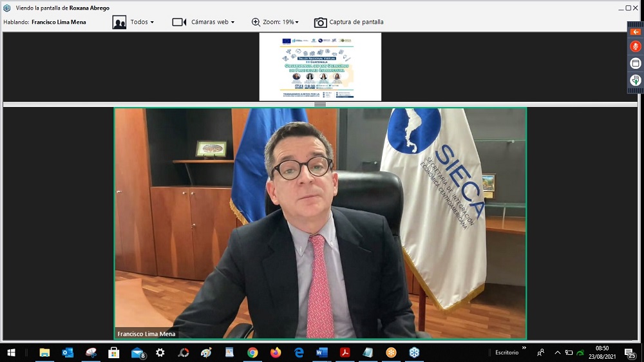Expand the side control panel with the orange arrow
Image resolution: width=644 pixels, height=362 pixels.
[635, 32]
